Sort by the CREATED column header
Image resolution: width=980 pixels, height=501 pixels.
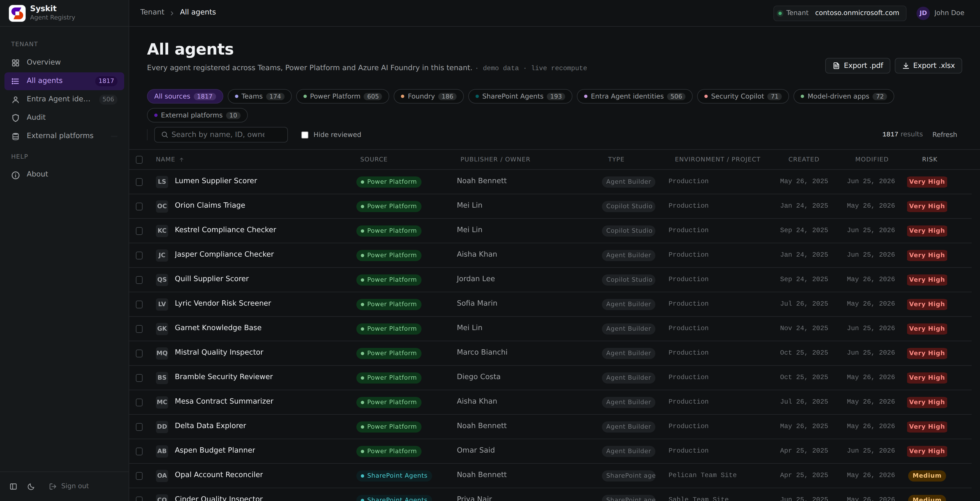803,159
